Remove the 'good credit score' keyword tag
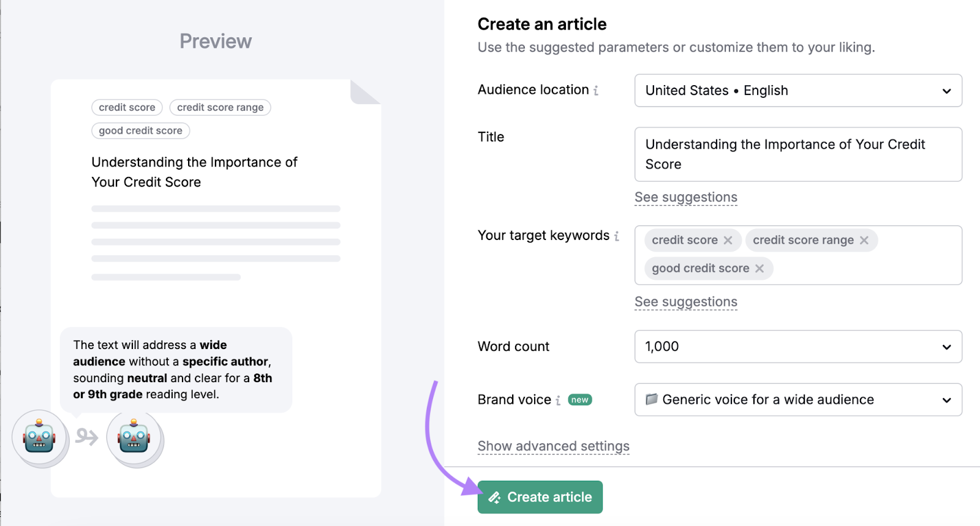This screenshot has height=526, width=980. (x=759, y=268)
